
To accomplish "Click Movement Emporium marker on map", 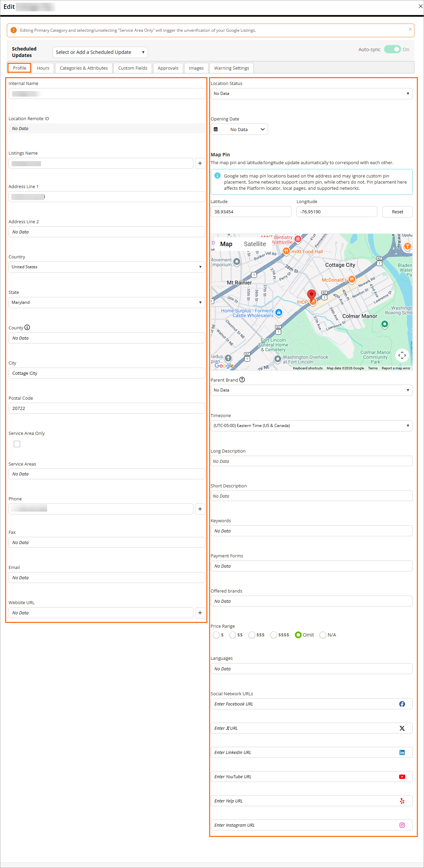I will [x=237, y=262].
